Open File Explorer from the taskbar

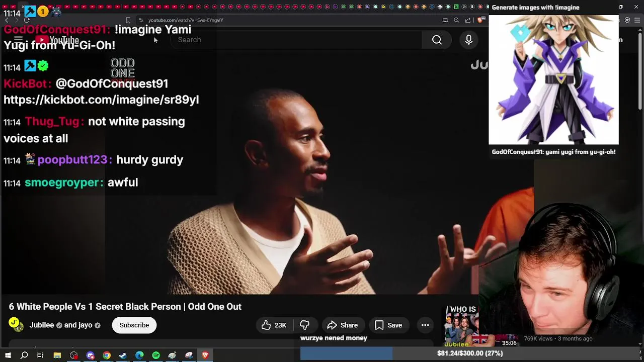[x=57, y=355]
